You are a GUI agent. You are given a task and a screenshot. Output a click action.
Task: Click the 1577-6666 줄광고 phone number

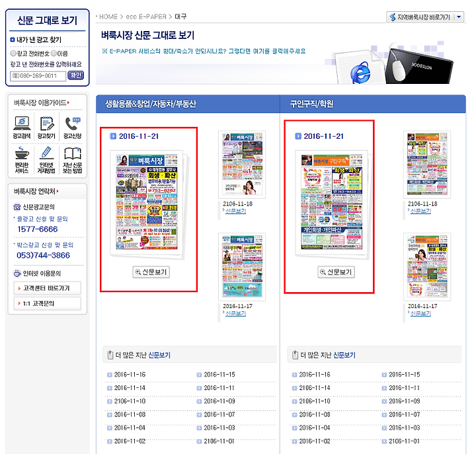(x=37, y=229)
